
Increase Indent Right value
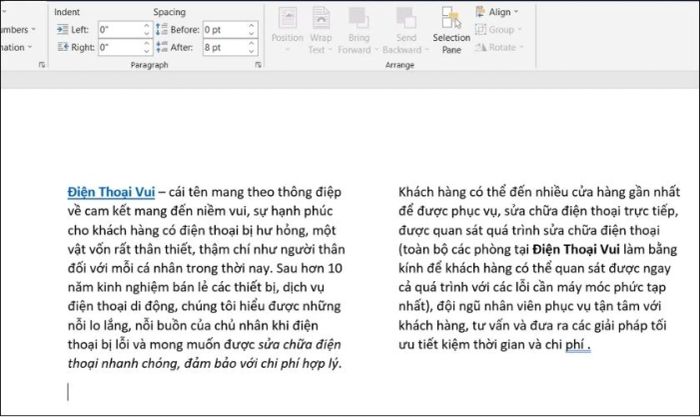(x=147, y=43)
